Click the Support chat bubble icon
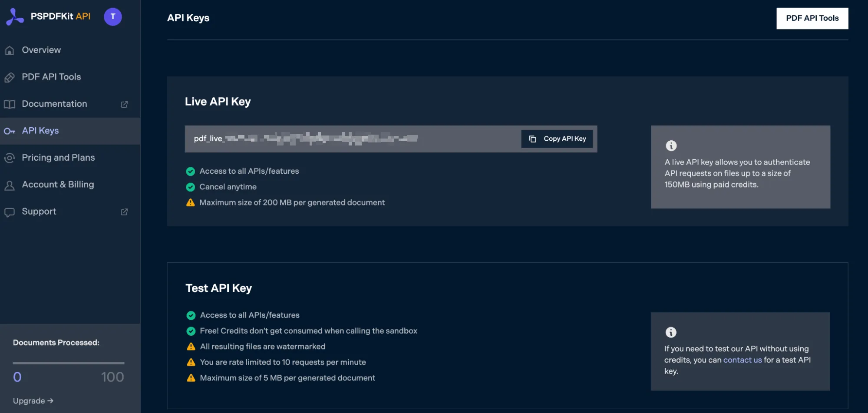The image size is (868, 413). coord(10,212)
